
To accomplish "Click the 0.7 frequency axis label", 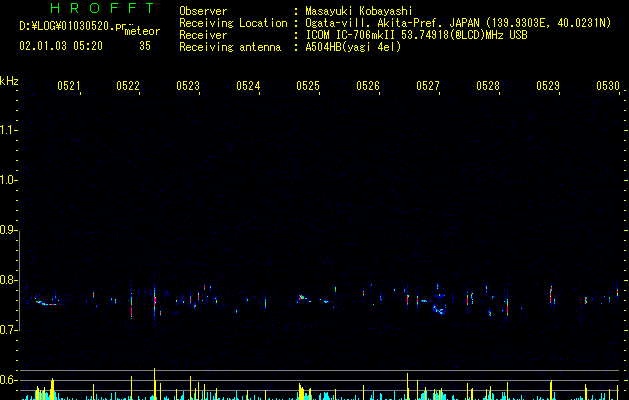I will [8, 330].
